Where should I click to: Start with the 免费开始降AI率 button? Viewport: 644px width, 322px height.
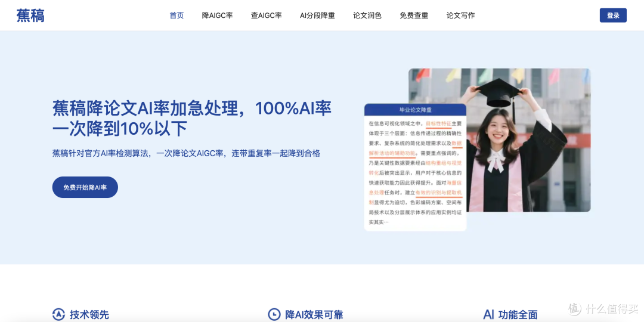(x=85, y=187)
